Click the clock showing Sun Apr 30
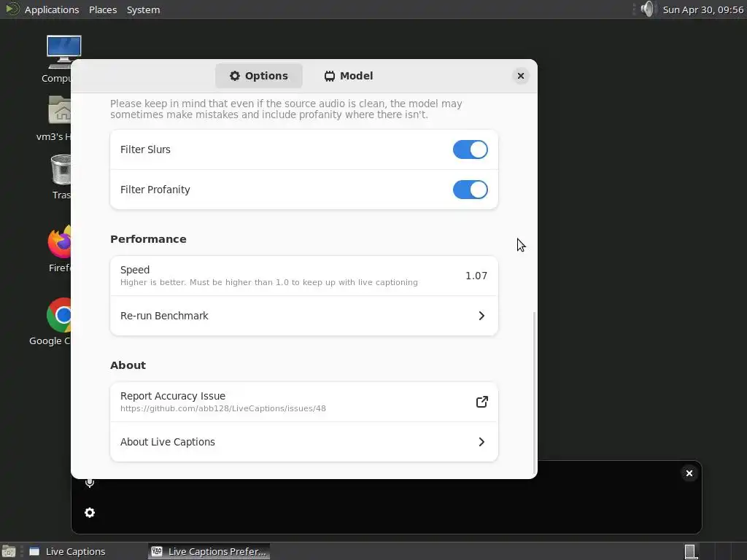 (703, 9)
